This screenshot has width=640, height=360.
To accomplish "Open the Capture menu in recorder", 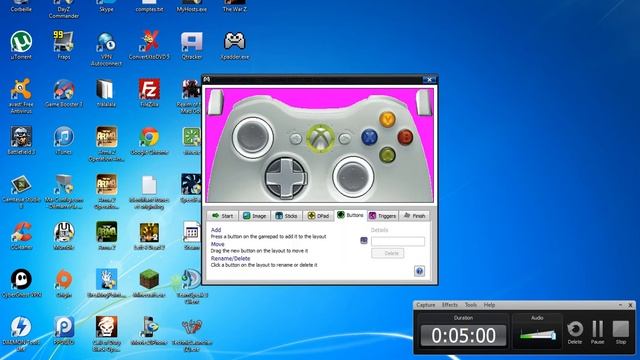I will 426,305.
